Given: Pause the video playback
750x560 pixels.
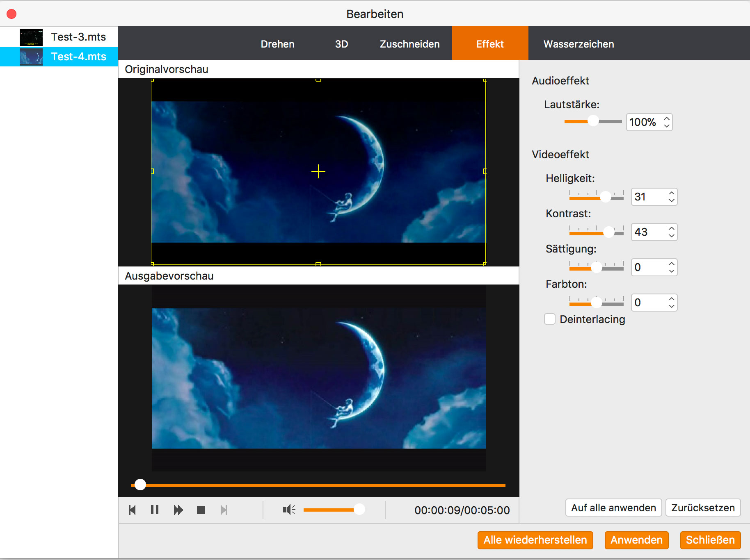Looking at the screenshot, I should 155,510.
